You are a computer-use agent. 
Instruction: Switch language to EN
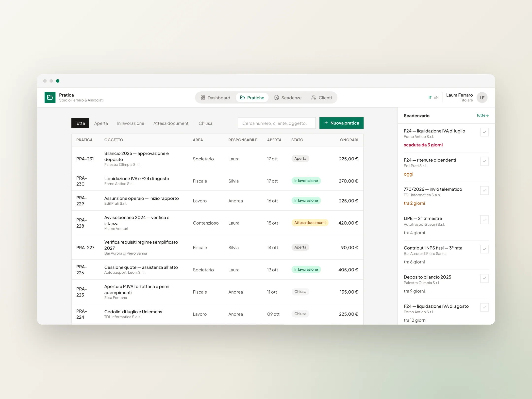click(436, 98)
